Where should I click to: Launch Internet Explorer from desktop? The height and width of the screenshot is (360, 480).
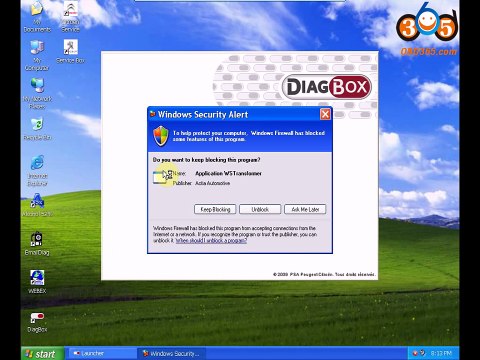click(37, 170)
